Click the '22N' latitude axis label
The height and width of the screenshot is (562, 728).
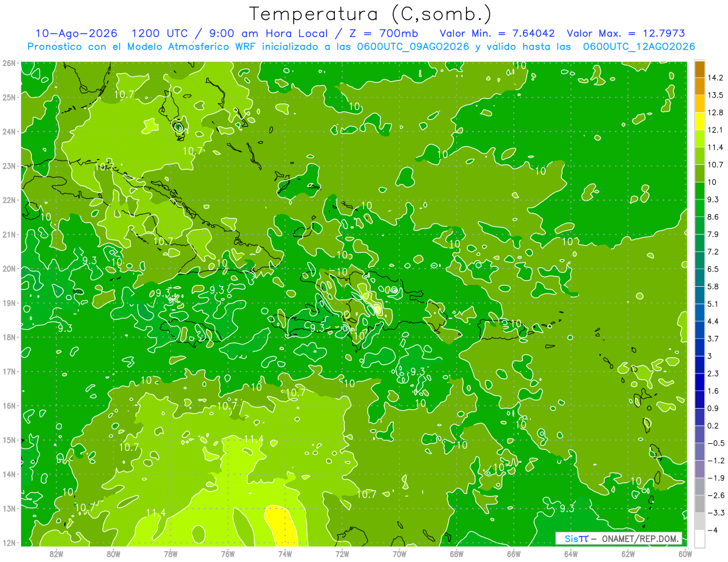tap(9, 200)
